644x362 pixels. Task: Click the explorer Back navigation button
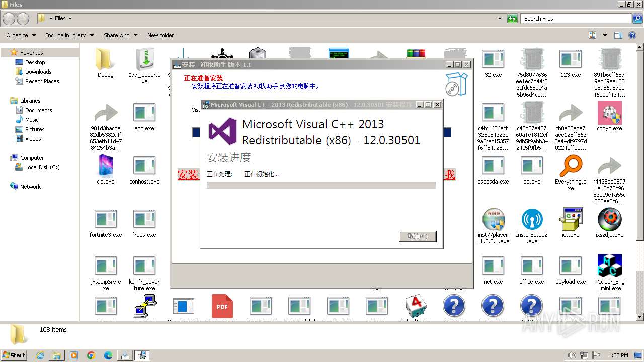(x=9, y=19)
